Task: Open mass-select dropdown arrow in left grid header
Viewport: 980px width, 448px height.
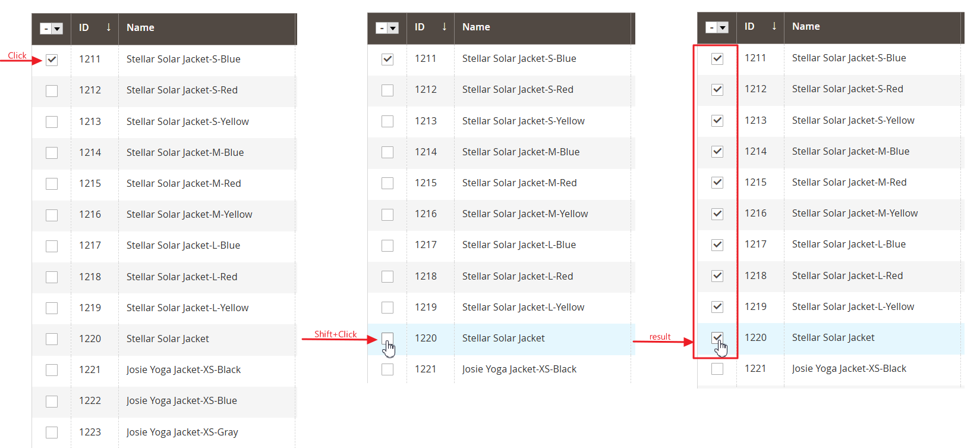Action: [x=57, y=29]
